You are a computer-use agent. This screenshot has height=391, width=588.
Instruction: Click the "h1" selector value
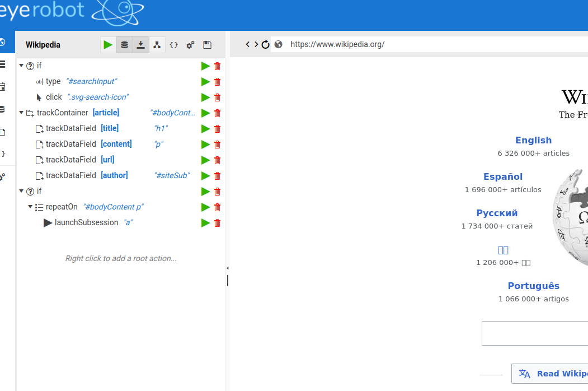click(x=161, y=128)
